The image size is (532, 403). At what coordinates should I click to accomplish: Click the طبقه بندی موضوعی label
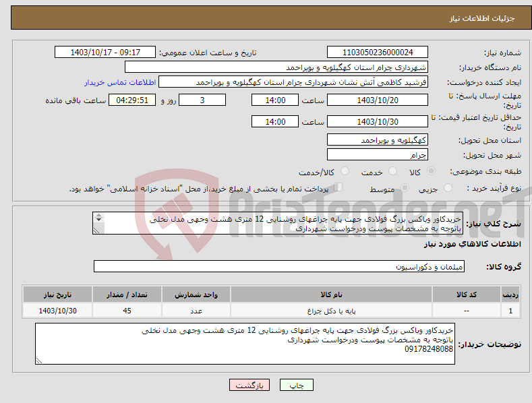coord(485,171)
